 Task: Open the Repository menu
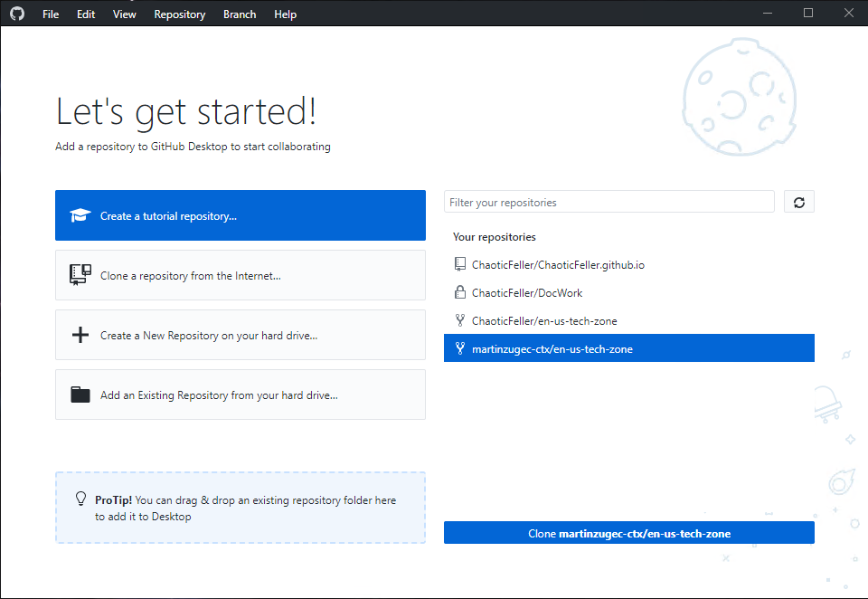pos(179,14)
